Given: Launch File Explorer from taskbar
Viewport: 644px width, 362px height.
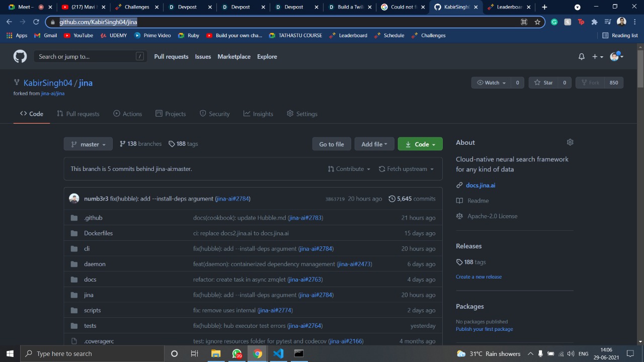Looking at the screenshot, I should point(216,353).
